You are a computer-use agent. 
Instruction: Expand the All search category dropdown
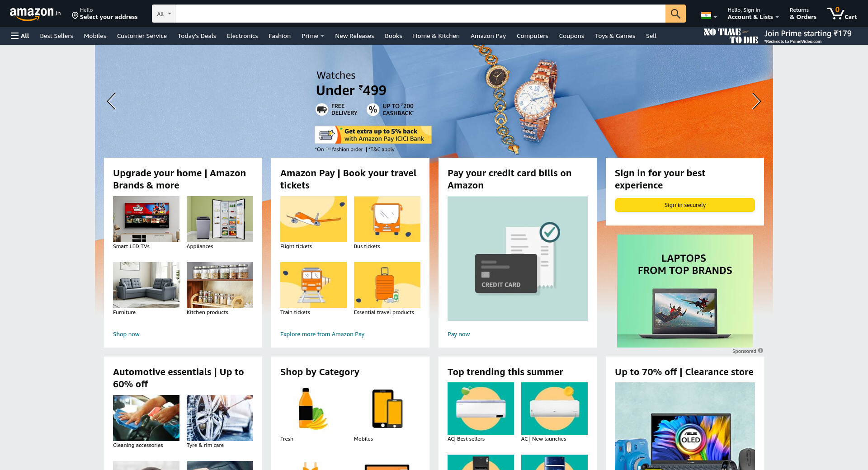click(164, 14)
